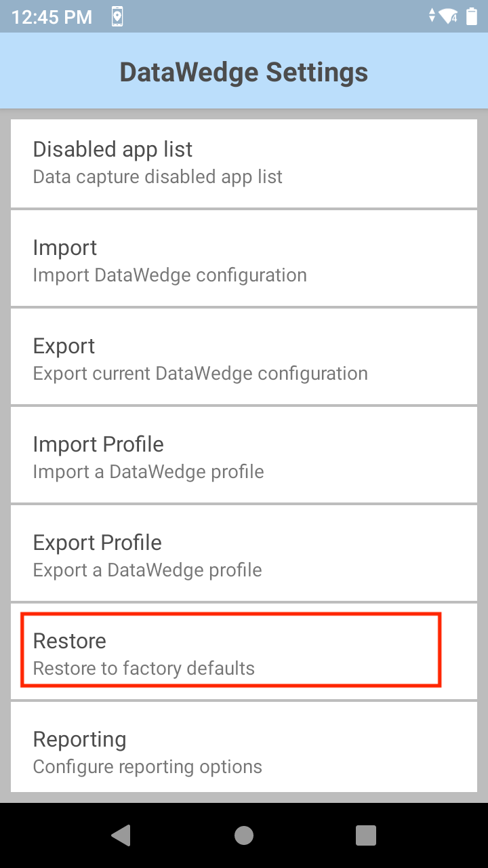
Task: Tap 'Export a DataWedge profile' description
Action: click(147, 570)
